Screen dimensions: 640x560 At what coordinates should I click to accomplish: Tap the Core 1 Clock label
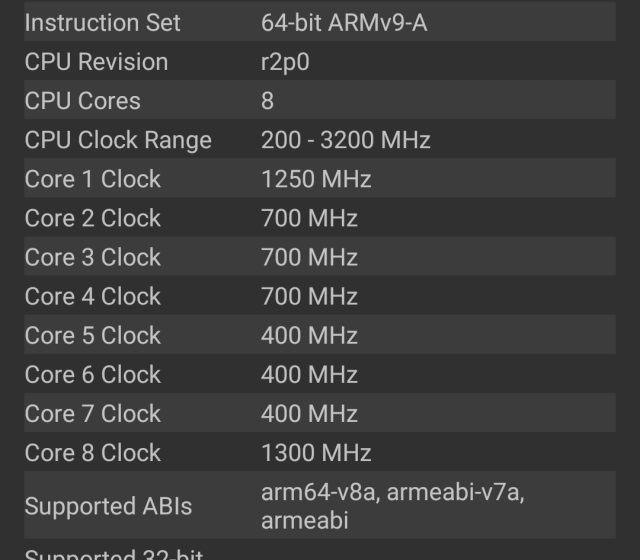92,179
